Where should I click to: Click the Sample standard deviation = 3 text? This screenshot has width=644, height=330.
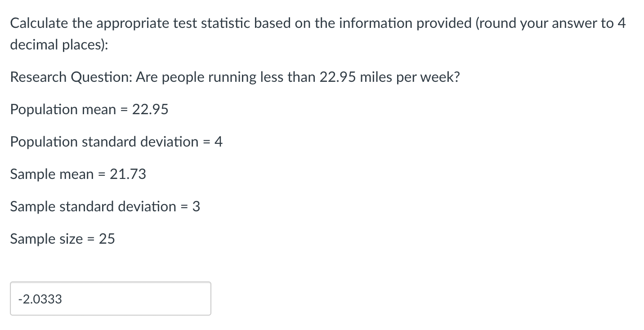coord(105,206)
